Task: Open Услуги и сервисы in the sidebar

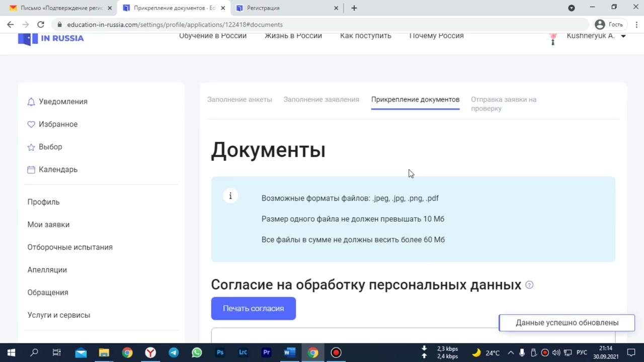Action: (59, 315)
